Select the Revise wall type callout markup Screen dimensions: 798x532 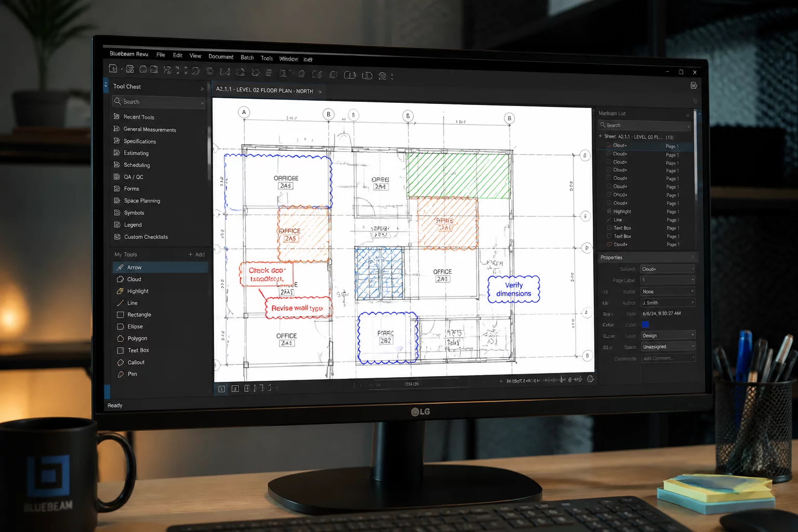point(298,308)
